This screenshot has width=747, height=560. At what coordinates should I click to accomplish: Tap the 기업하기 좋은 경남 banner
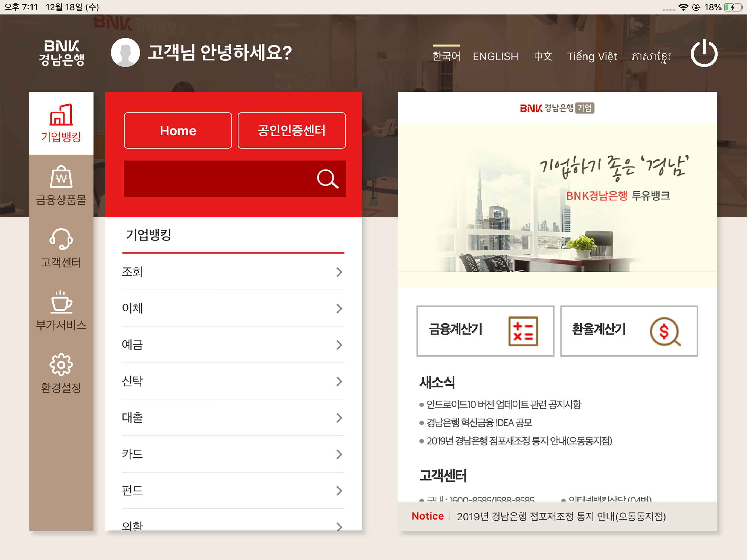557,206
